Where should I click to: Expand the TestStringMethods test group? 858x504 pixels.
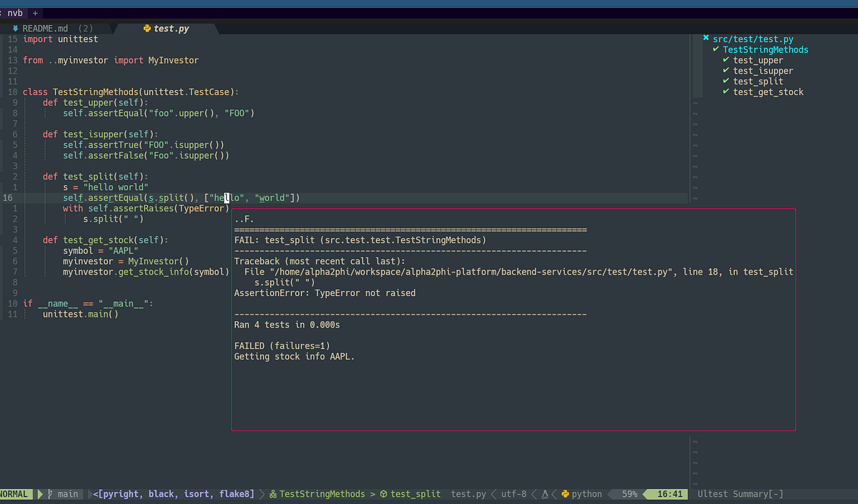[765, 49]
